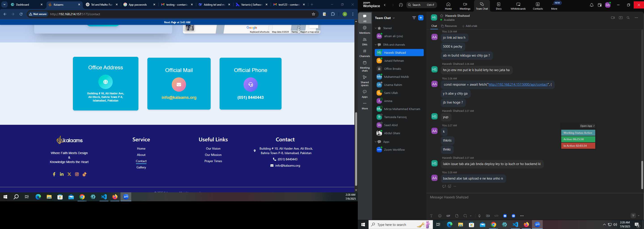Switch to the Meetings tab in Zoom

click(x=465, y=6)
